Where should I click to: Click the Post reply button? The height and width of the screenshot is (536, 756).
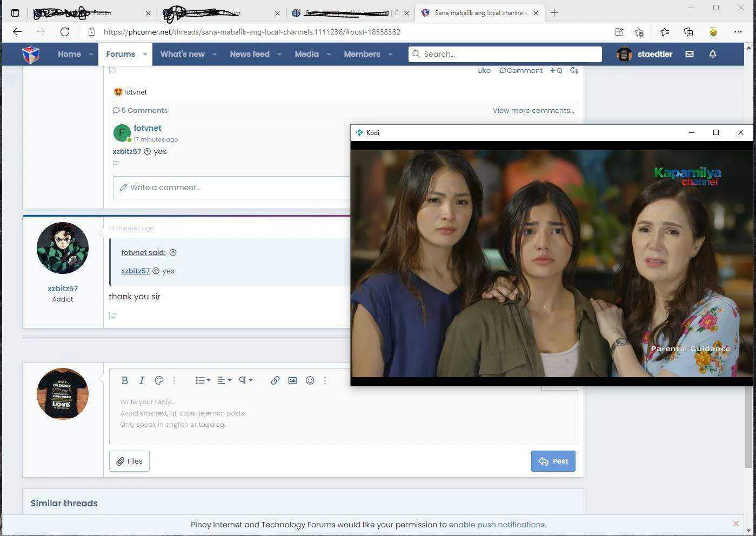[553, 461]
